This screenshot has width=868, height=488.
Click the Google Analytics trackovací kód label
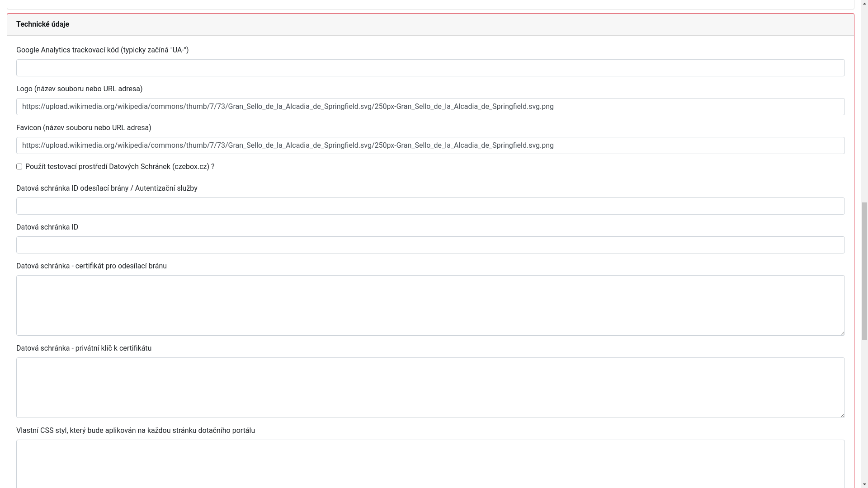pos(102,50)
